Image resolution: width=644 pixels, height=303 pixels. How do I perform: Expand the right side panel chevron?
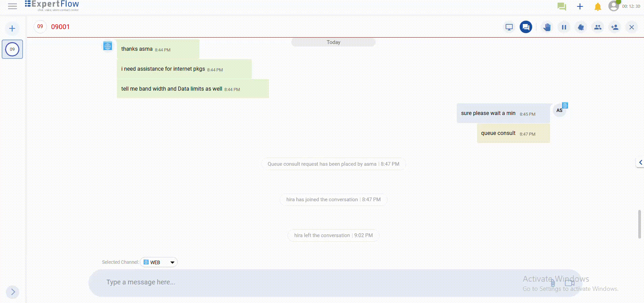(x=640, y=163)
